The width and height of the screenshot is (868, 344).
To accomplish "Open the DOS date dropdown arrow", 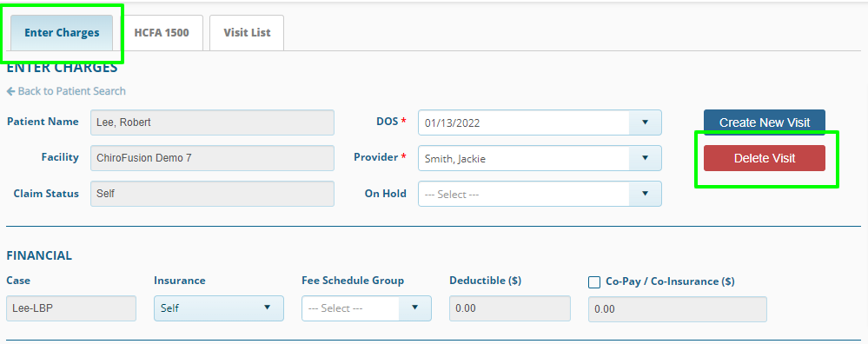I will (x=645, y=122).
